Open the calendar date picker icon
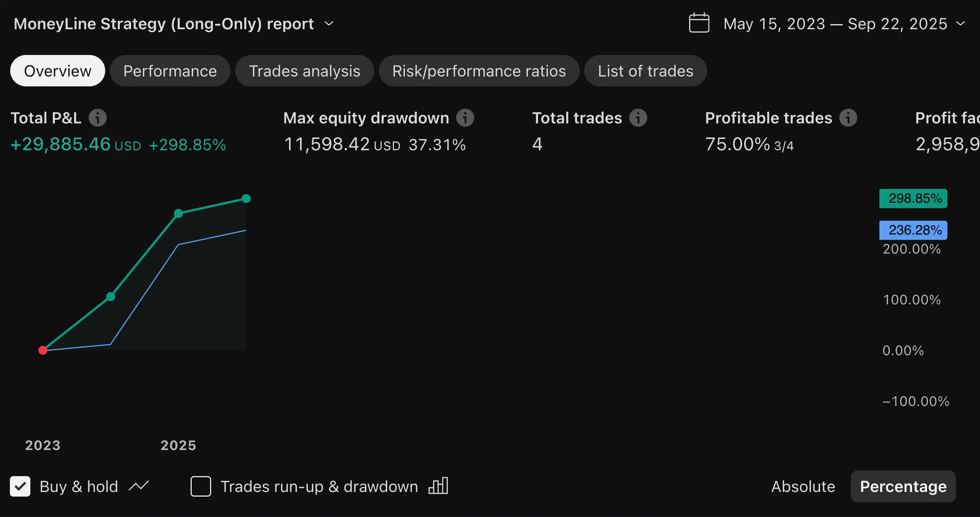Viewport: 980px width, 517px height. (x=699, y=23)
